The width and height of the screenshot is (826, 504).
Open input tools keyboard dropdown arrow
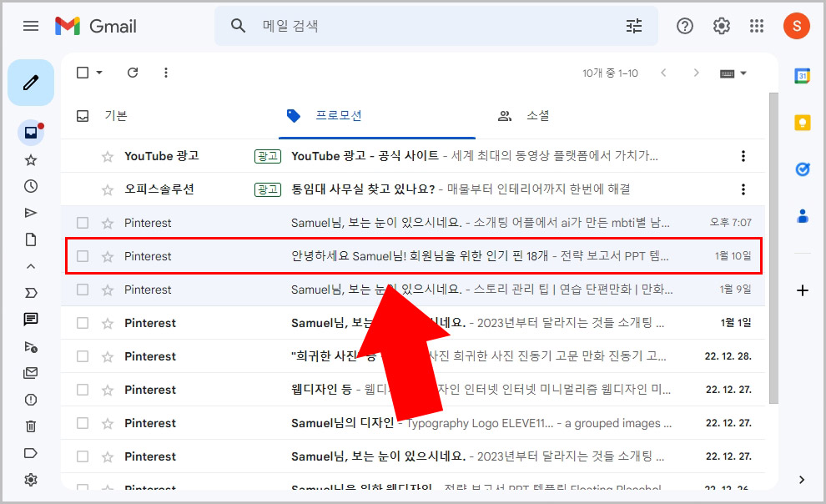743,73
